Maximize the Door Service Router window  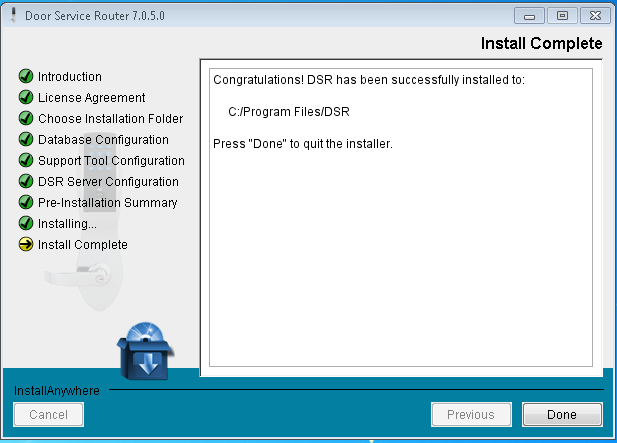[562, 16]
